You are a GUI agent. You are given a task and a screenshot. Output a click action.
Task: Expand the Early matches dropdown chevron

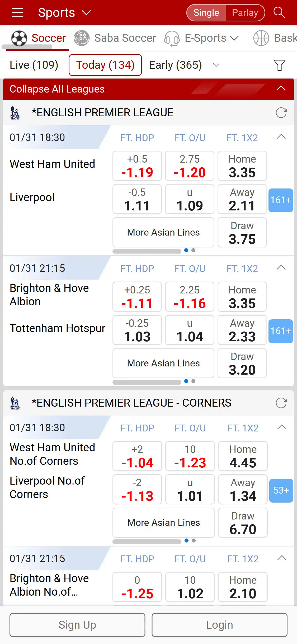(216, 65)
